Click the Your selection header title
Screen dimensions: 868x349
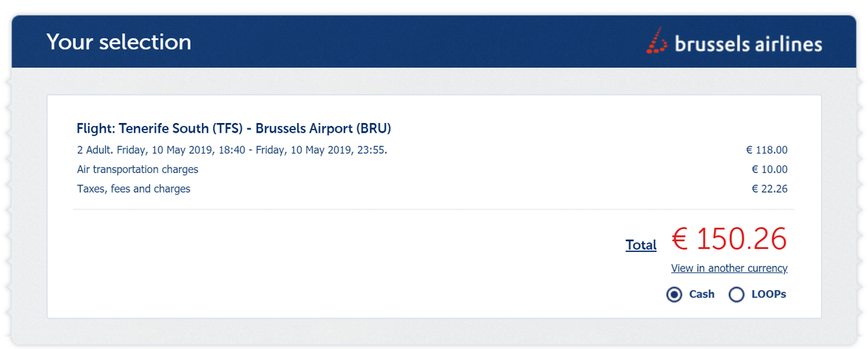119,42
